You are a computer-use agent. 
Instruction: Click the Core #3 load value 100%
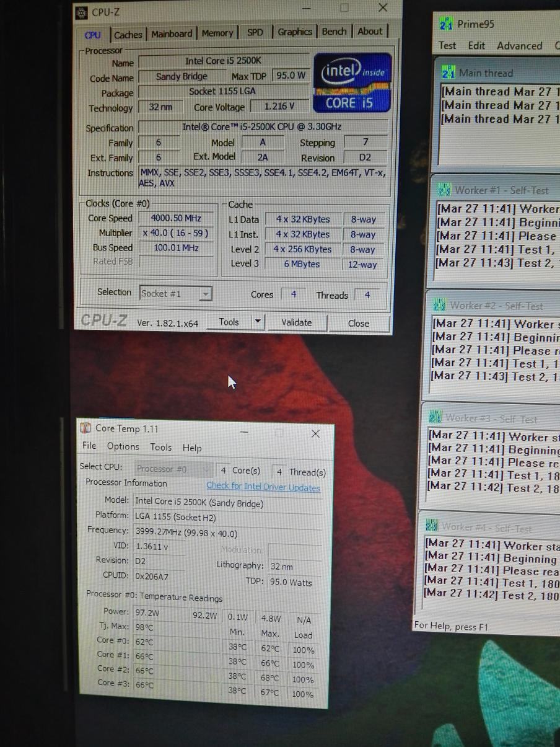[303, 694]
